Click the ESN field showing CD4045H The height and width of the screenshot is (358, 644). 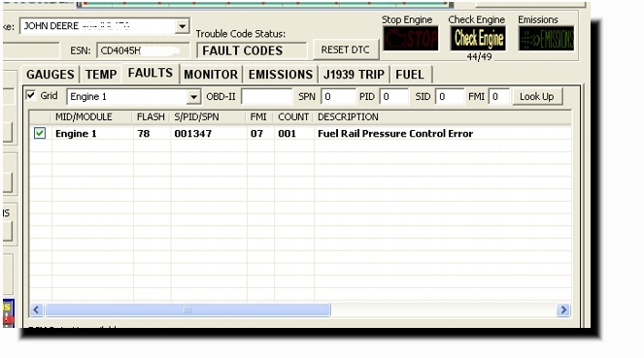coord(144,50)
